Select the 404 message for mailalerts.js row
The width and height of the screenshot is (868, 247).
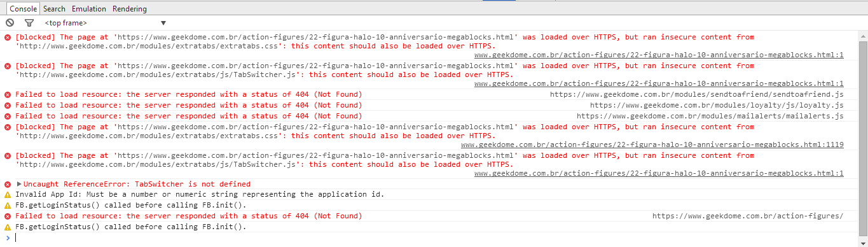click(x=189, y=116)
